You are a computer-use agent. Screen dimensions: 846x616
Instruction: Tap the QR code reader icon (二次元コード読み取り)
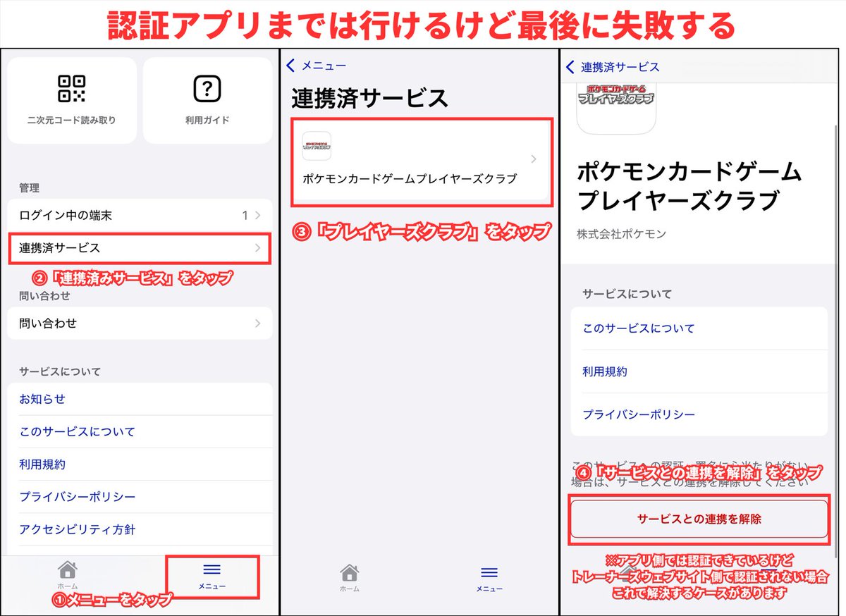pyautogui.click(x=71, y=89)
